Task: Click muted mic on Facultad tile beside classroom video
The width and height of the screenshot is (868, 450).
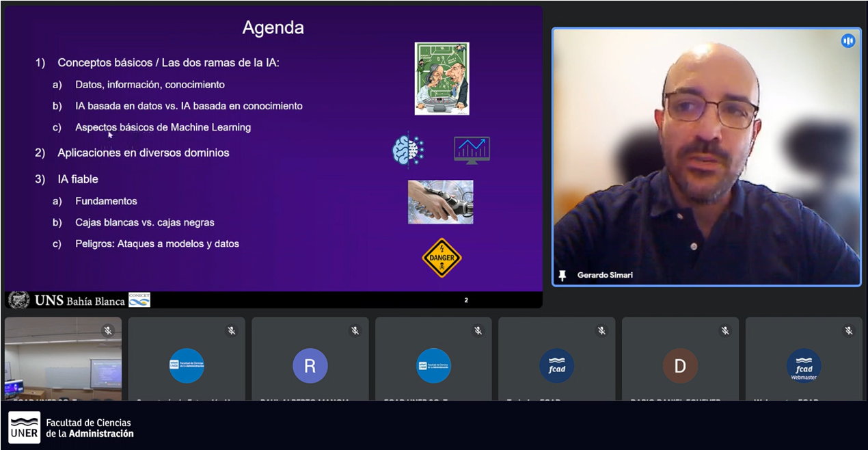Action: click(232, 331)
